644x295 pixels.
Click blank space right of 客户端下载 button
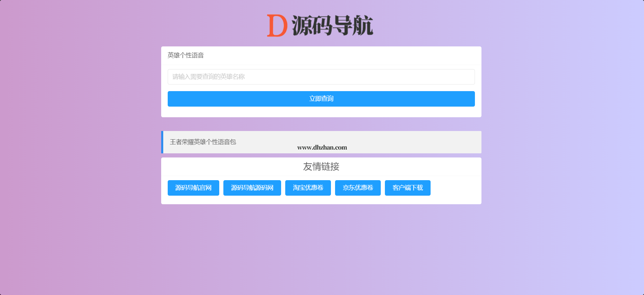coord(454,188)
